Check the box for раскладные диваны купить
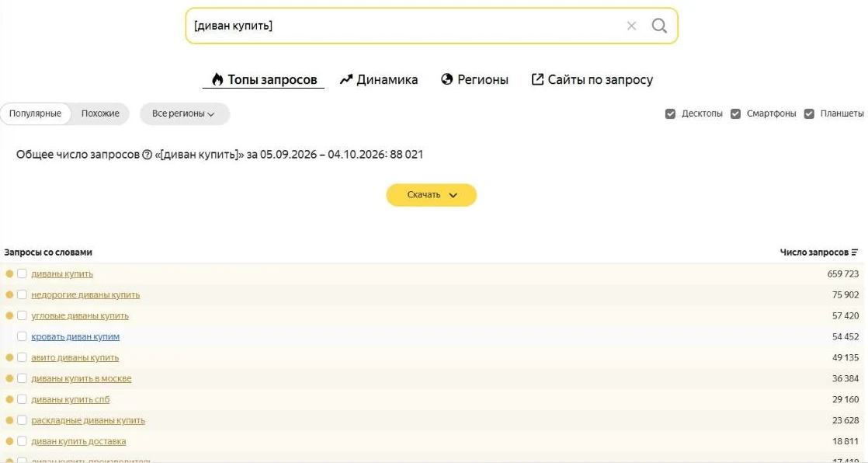The width and height of the screenshot is (868, 463). 23,420
